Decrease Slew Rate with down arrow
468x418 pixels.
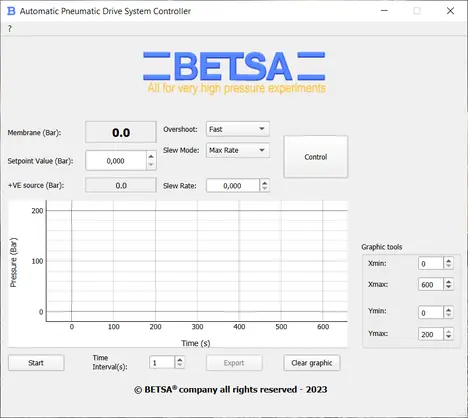point(265,189)
